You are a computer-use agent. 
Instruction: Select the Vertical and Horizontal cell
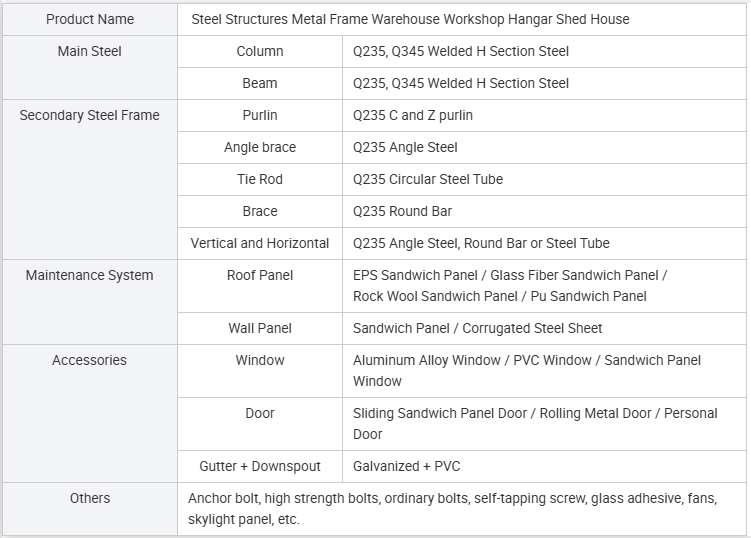coord(260,243)
